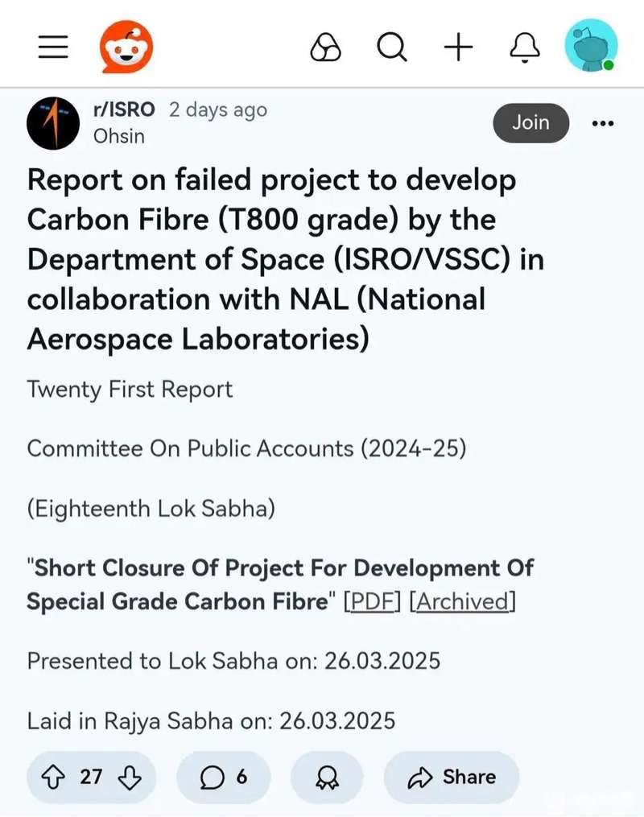This screenshot has height=817, width=644.
Task: Join the r/ISRO community
Action: 531,123
